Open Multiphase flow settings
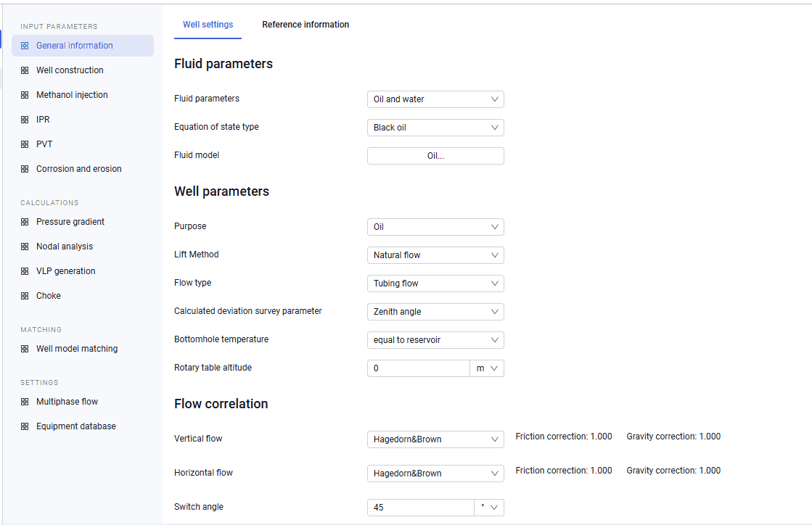The height and width of the screenshot is (525, 812). (83, 402)
